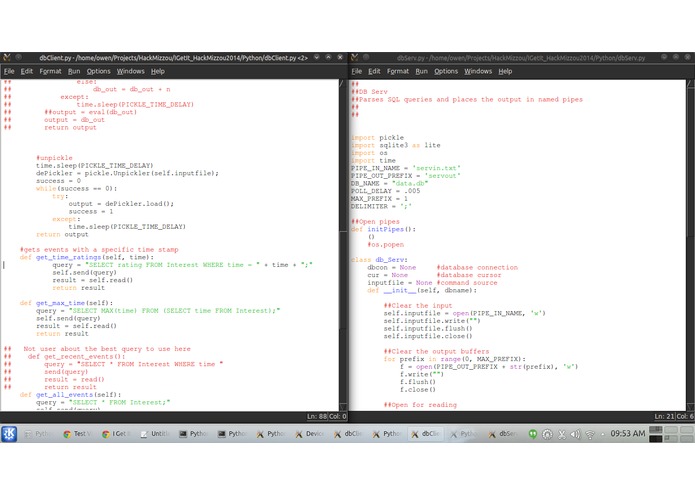Open the Edit menu in dbServ.py window
The image size is (695, 494).
374,71
